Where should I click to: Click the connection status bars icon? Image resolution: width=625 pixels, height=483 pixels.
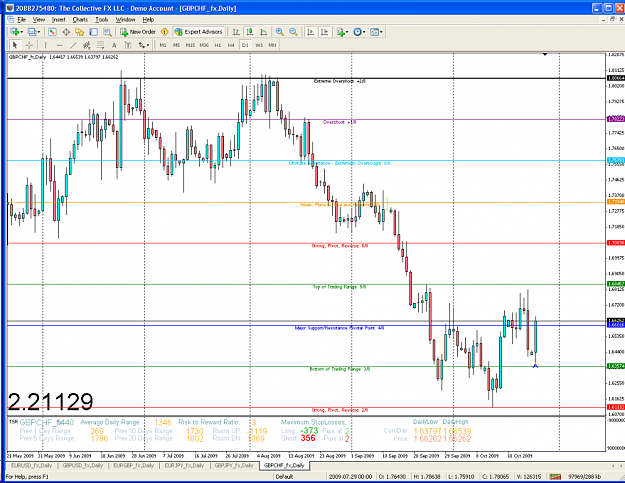click(555, 477)
